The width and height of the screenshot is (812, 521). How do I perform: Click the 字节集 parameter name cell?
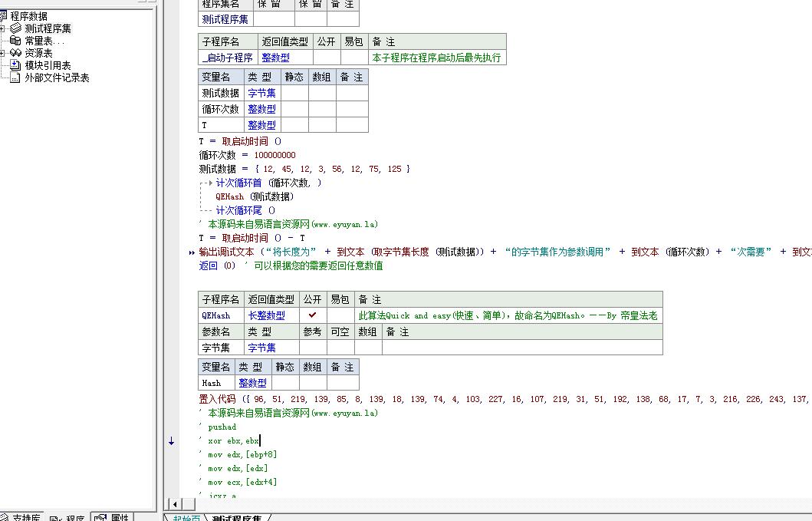(x=221, y=348)
